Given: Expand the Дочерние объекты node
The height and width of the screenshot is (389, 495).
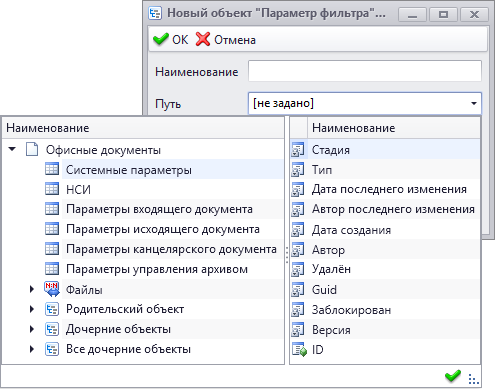Looking at the screenshot, I should (32, 329).
